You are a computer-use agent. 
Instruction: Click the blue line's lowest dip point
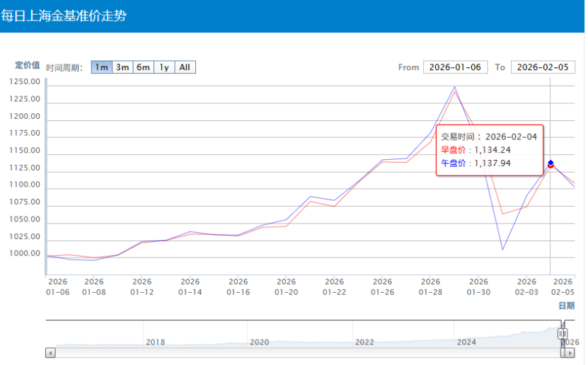click(502, 250)
